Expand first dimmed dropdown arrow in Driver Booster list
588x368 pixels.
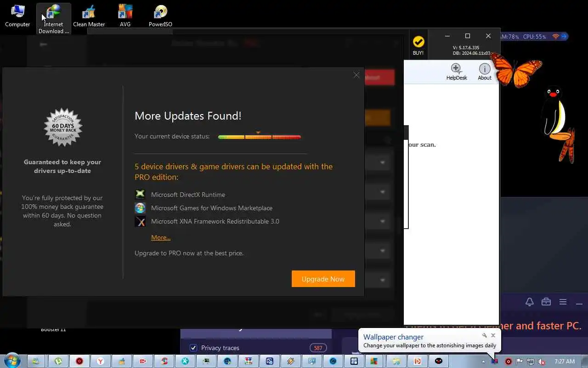(383, 162)
